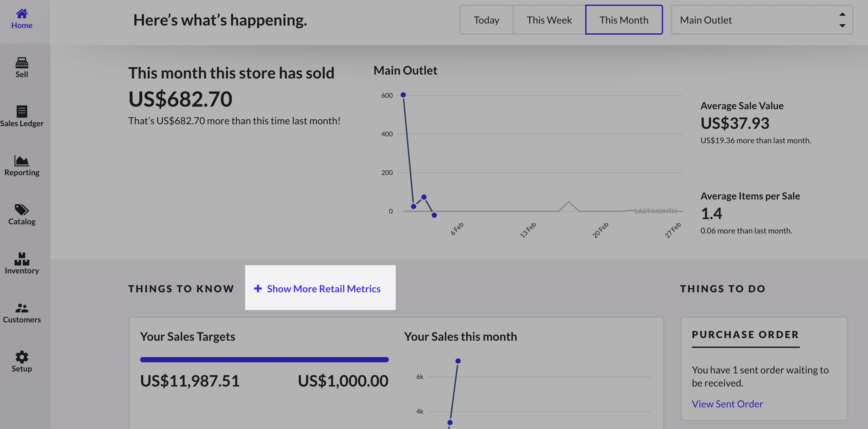Screen dimensions: 868x429
Task: Select the This Month period
Action: (x=624, y=20)
